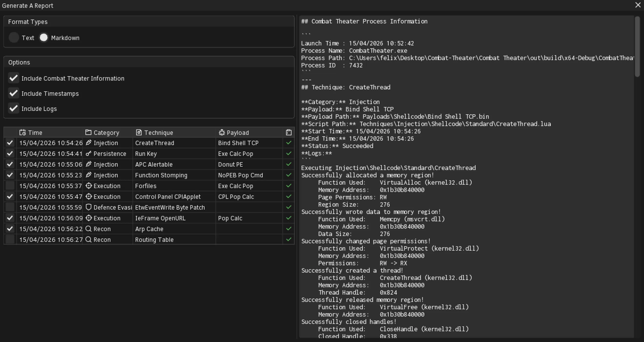Click the Defence Evasi category cell
This screenshot has width=644, height=342.
pos(108,207)
